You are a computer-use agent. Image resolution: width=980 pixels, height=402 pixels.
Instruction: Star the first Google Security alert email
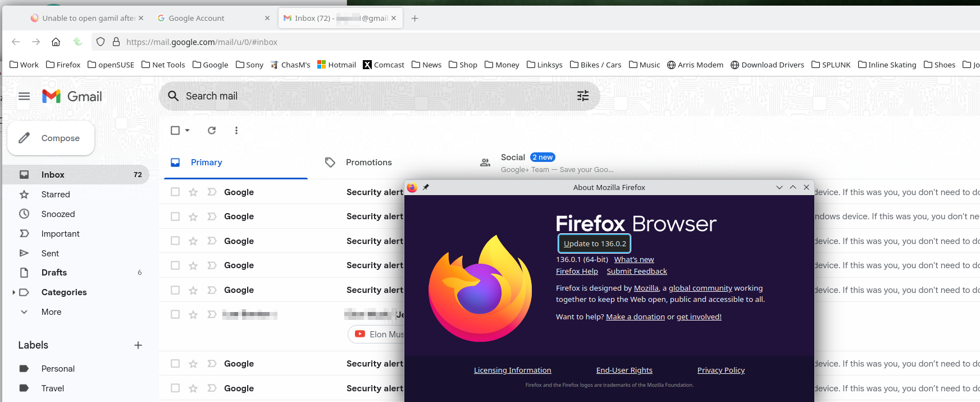tap(193, 192)
